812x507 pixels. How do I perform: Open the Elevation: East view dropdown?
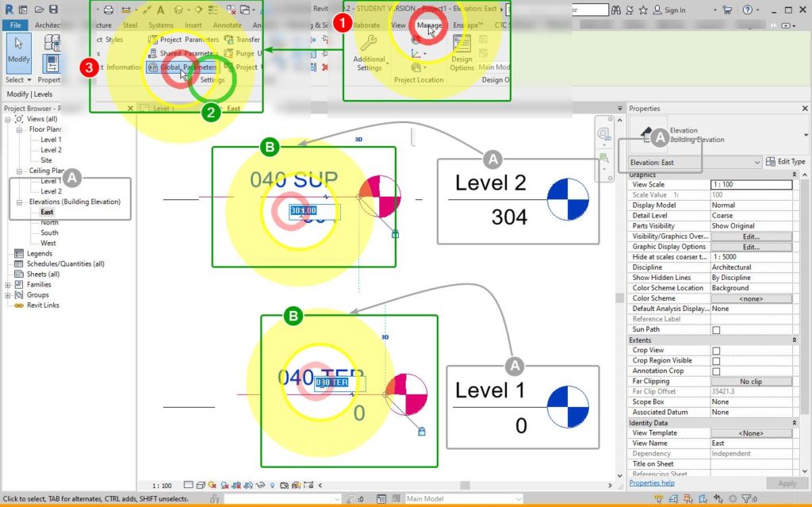tap(756, 163)
